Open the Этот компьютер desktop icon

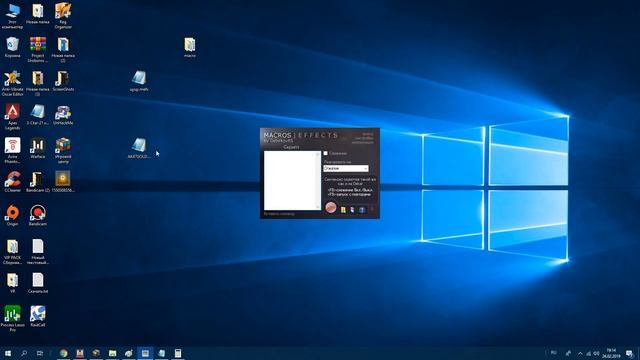[x=12, y=16]
